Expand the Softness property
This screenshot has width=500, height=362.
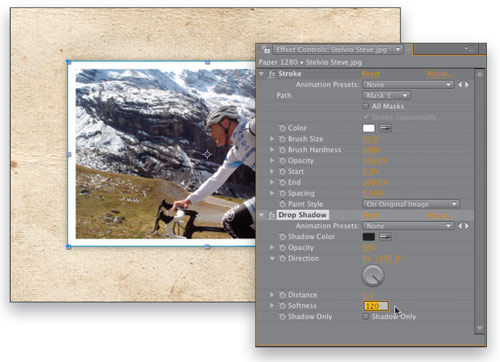272,306
